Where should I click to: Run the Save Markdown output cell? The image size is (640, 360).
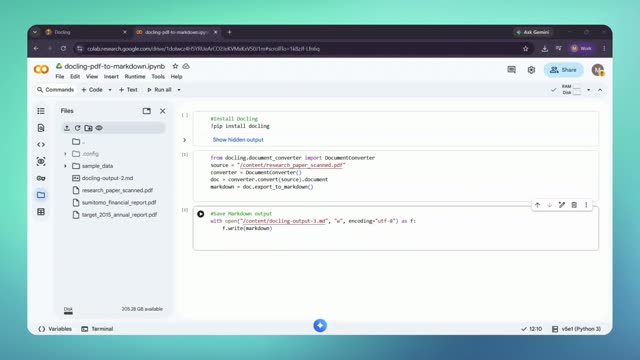(x=200, y=214)
